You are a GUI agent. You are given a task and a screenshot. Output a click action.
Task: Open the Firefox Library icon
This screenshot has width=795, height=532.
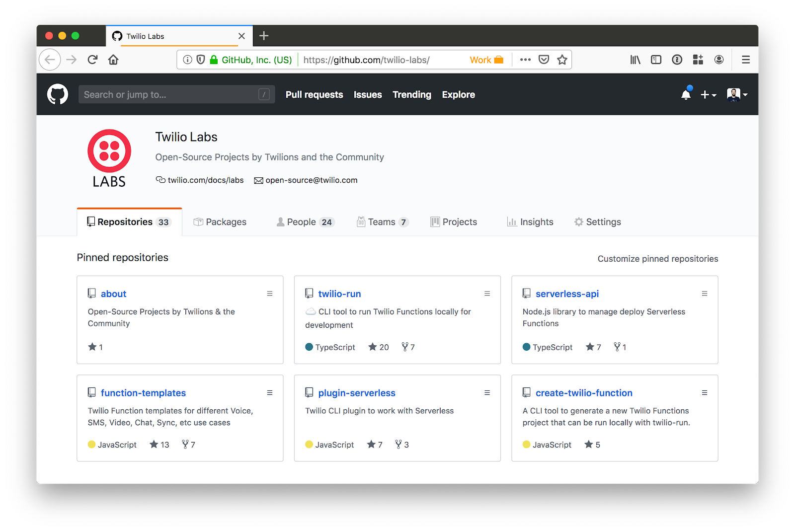point(635,60)
